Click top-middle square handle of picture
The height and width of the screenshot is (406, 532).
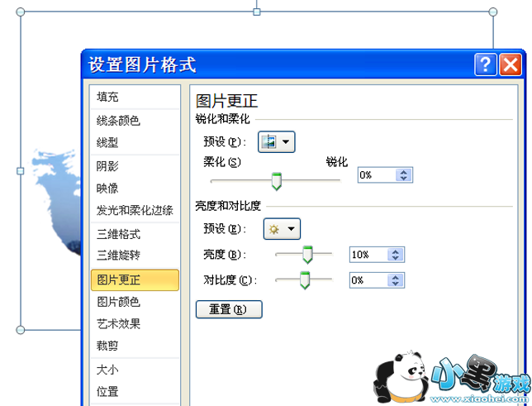coord(257,12)
